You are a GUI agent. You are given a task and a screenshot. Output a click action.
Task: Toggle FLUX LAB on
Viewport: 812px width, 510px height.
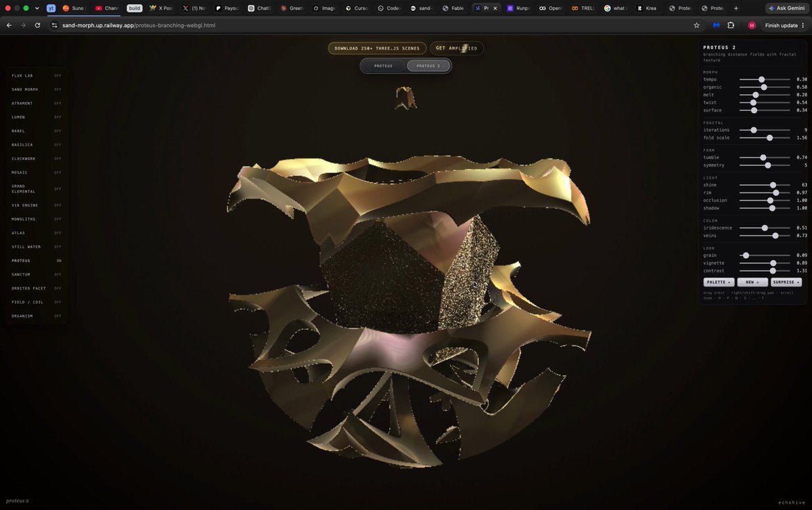click(37, 75)
